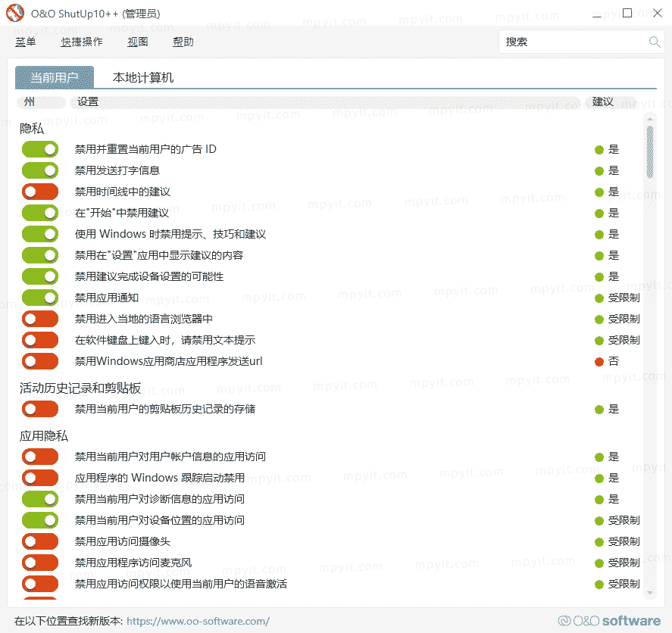Click the O&O software logo
Screen dimensions: 672x633
click(609, 621)
